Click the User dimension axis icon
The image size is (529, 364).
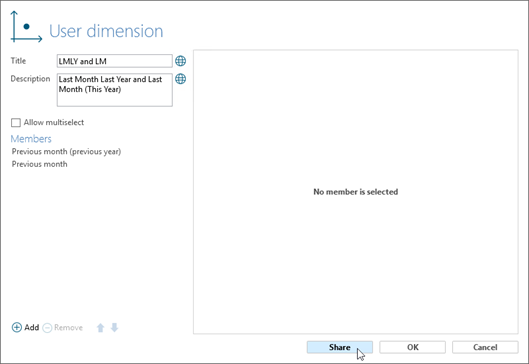[x=26, y=27]
